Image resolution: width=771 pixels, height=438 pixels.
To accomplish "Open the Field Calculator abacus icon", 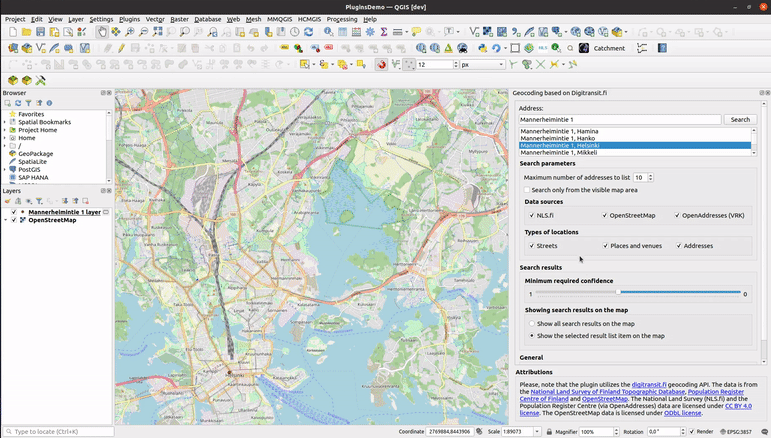I will (356, 32).
